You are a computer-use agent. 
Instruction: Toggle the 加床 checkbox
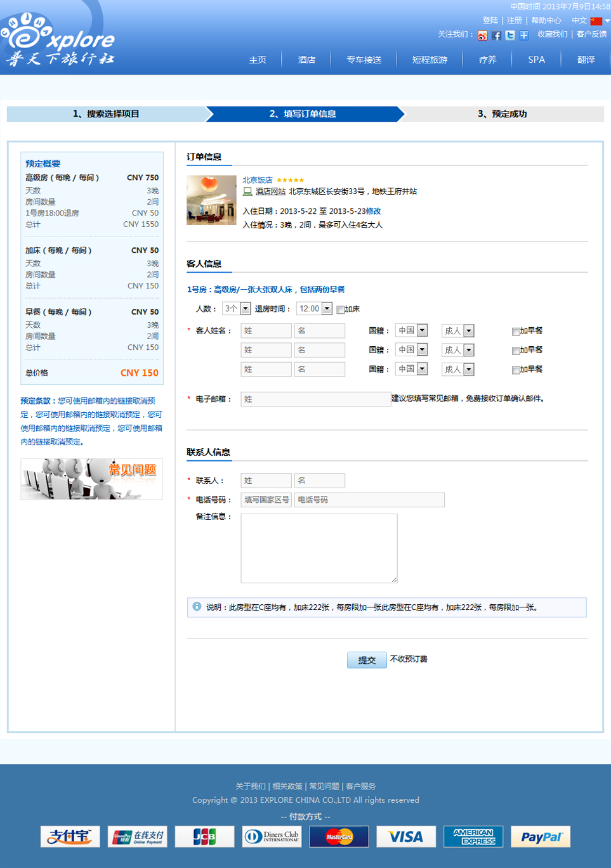340,309
